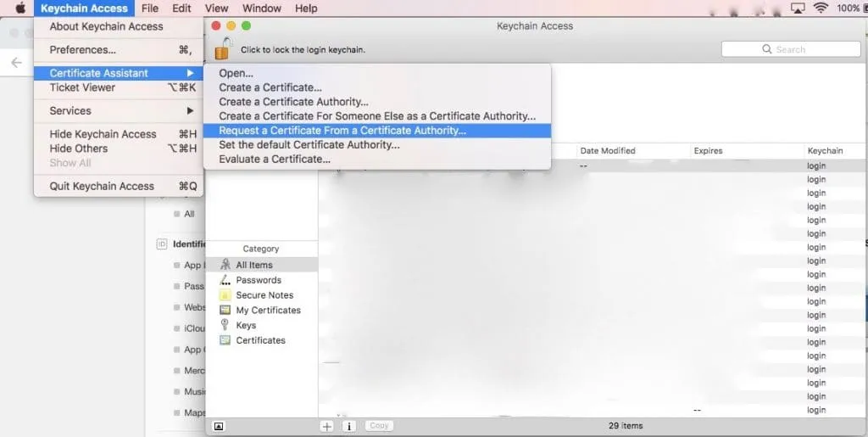This screenshot has width=868, height=437.
Task: Choose Create a Certificate Authority…
Action: (x=377, y=102)
